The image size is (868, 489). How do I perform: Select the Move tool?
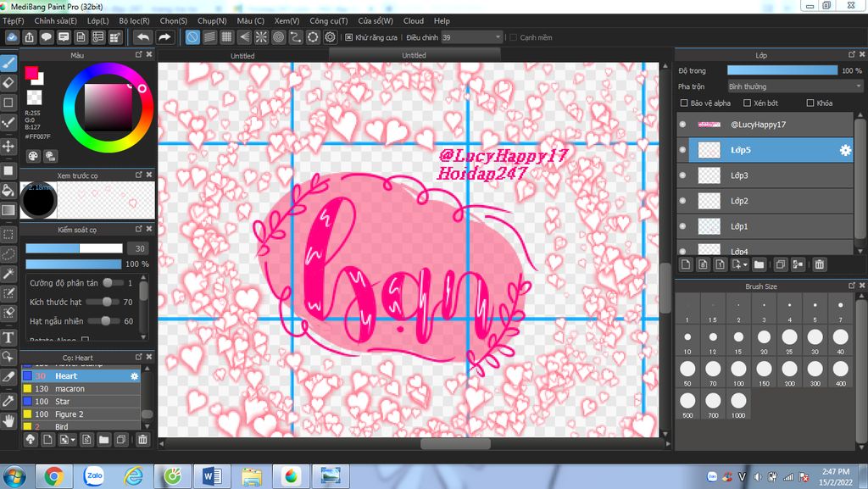9,146
